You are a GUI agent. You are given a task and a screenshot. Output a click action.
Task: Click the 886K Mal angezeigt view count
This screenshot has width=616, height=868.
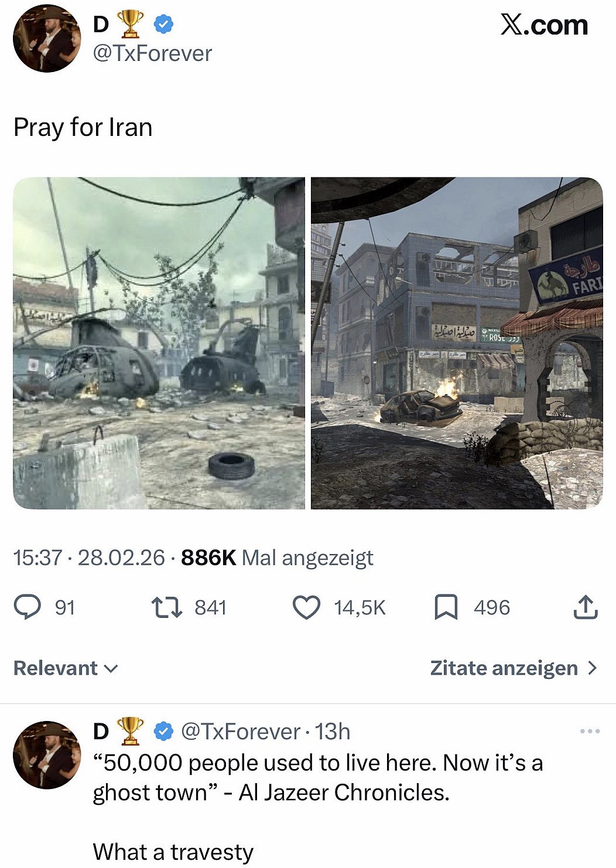click(277, 558)
